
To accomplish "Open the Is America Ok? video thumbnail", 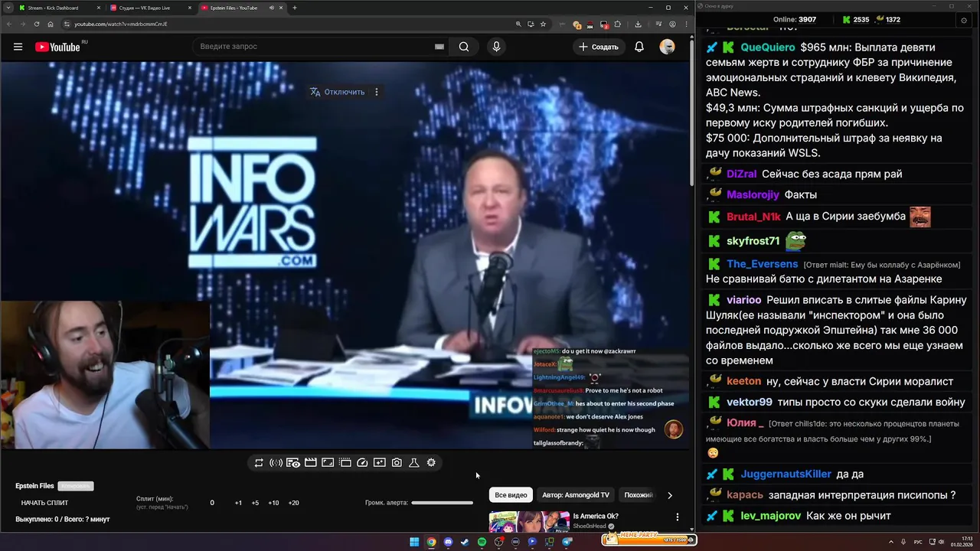I will [529, 521].
